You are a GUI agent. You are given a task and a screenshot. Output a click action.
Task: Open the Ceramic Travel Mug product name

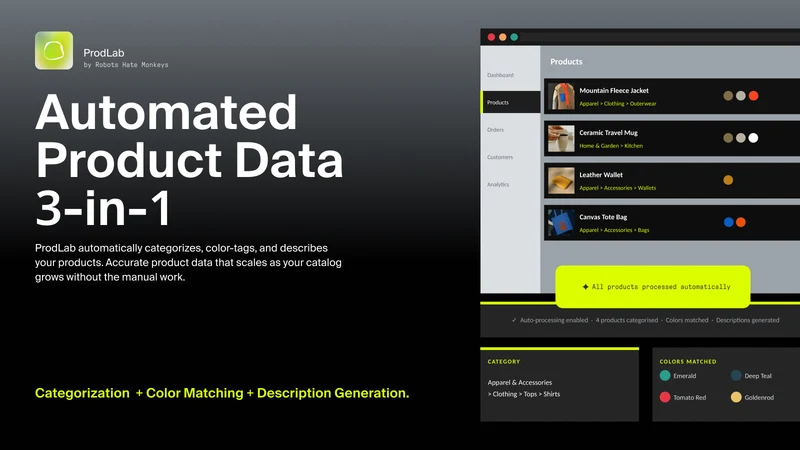coord(608,133)
